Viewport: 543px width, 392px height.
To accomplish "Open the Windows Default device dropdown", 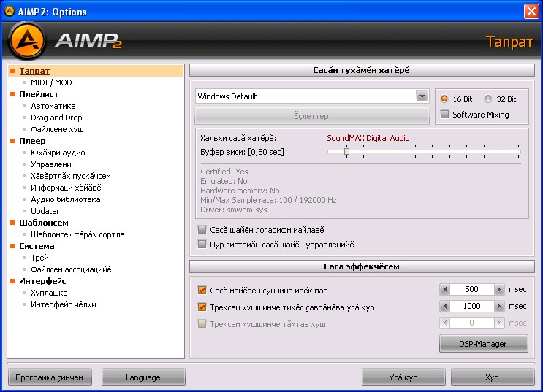I will [x=422, y=96].
